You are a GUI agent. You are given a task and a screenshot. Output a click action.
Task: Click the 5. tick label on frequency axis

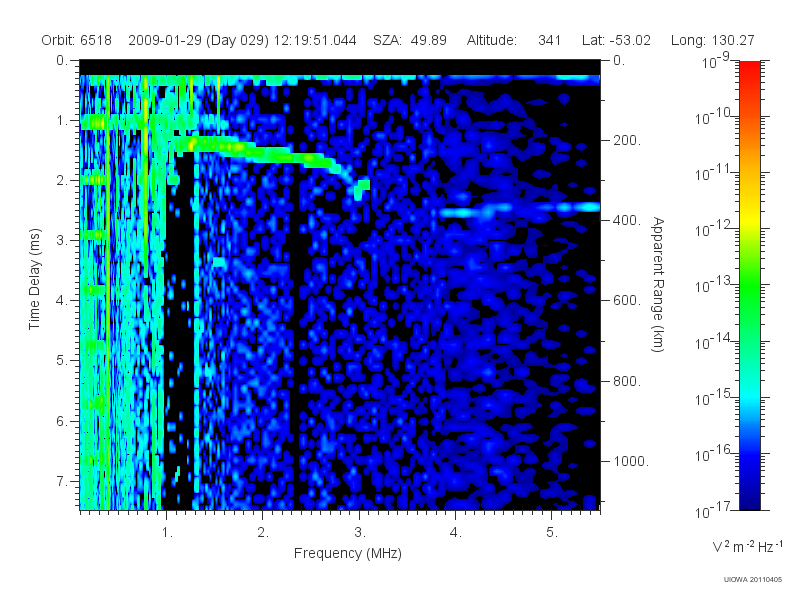[552, 533]
